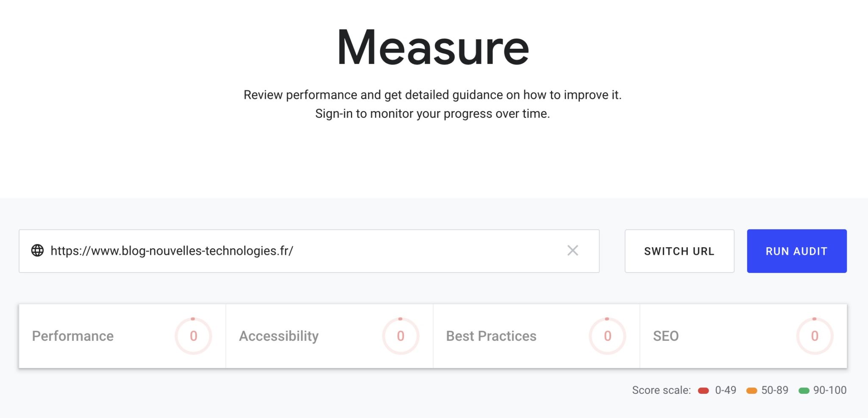The height and width of the screenshot is (418, 868).
Task: Select the Accessibility category label
Action: pos(279,336)
